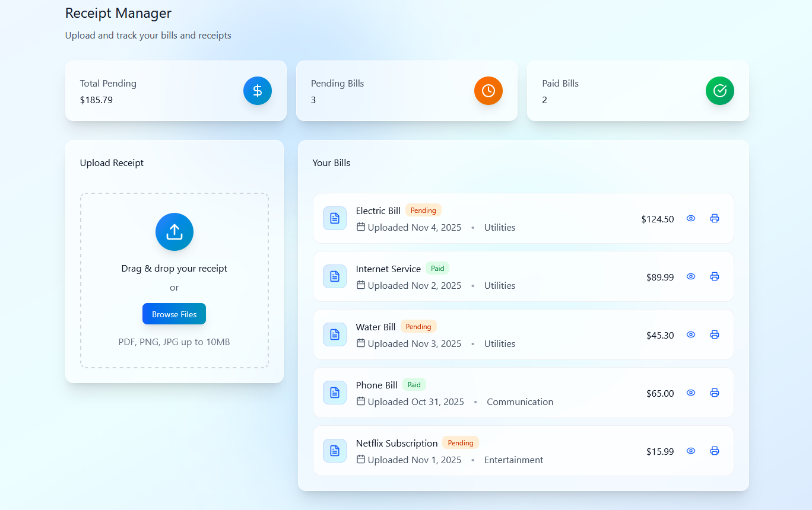The height and width of the screenshot is (510, 812).
Task: Click the Pending badge on Netflix Subscription
Action: tap(461, 443)
